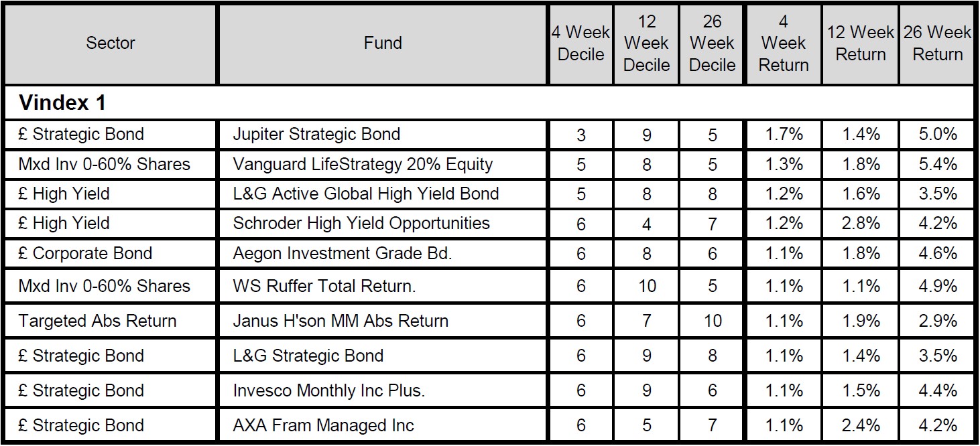
Task: Select the Vindex 1 group heading
Action: pos(62,103)
